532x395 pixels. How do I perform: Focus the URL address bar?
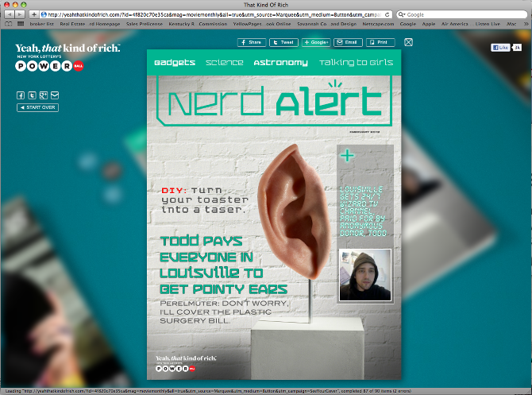214,14
